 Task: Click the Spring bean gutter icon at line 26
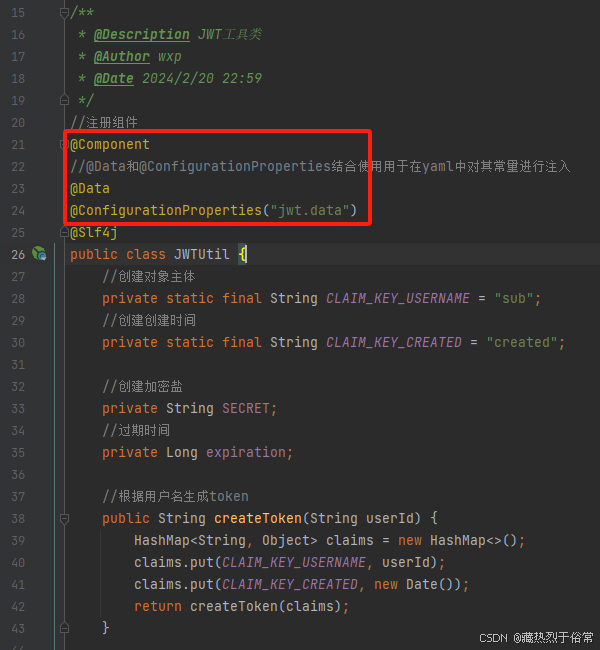39,253
